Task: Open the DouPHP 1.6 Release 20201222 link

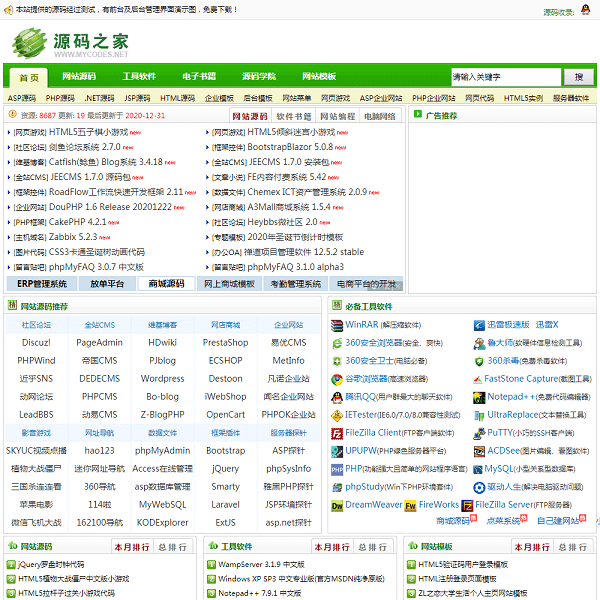Action: pyautogui.click(x=110, y=207)
